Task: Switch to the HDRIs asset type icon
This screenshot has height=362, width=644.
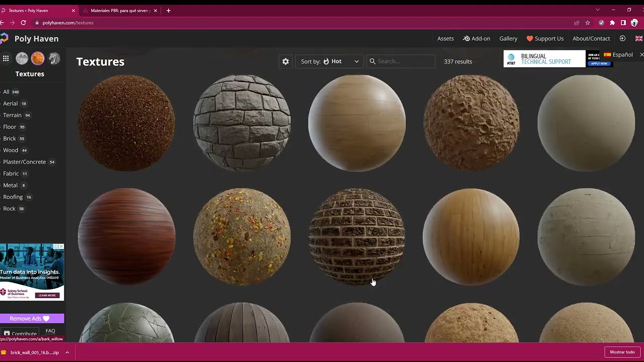Action: click(22, 58)
